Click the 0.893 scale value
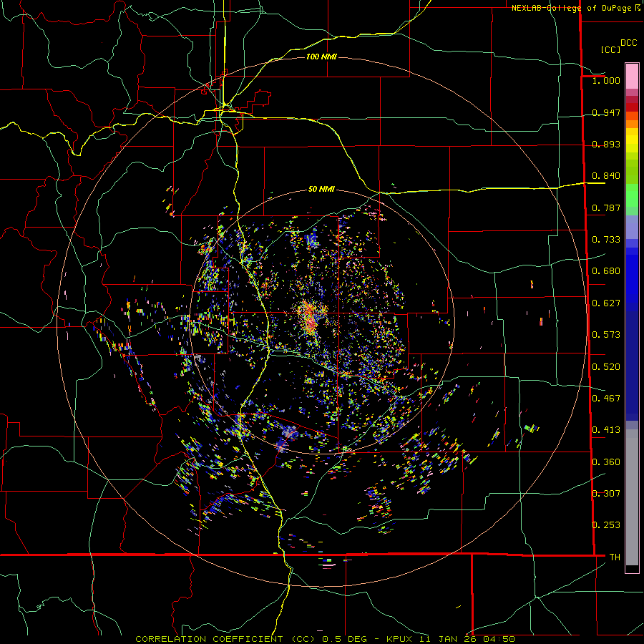Screen dimensions: 644x644 click(x=606, y=144)
